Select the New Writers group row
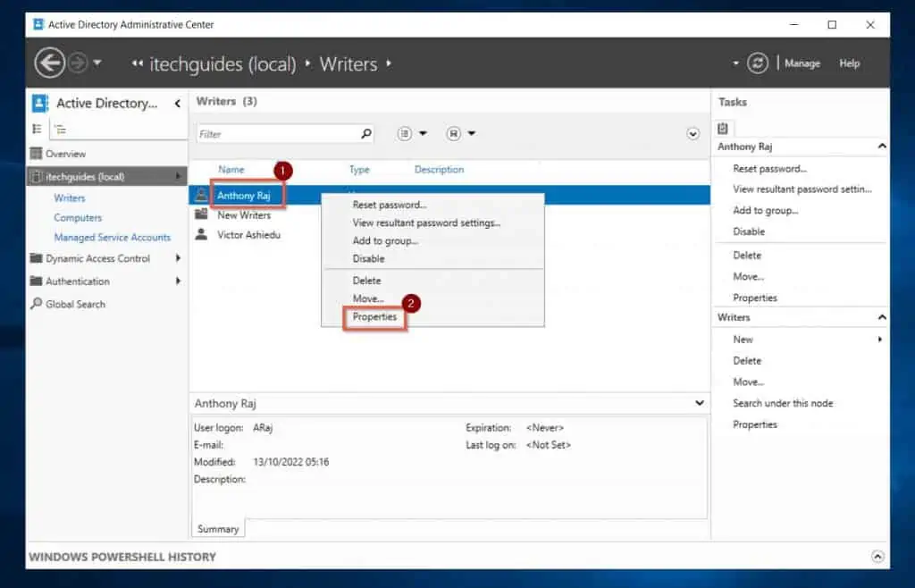The height and width of the screenshot is (588, 915). 449,214
